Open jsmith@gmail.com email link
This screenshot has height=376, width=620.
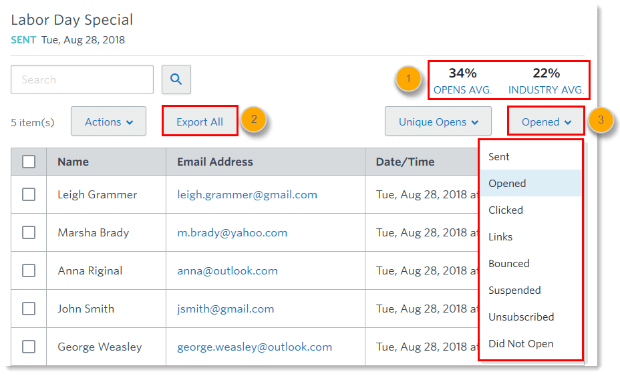tap(225, 309)
